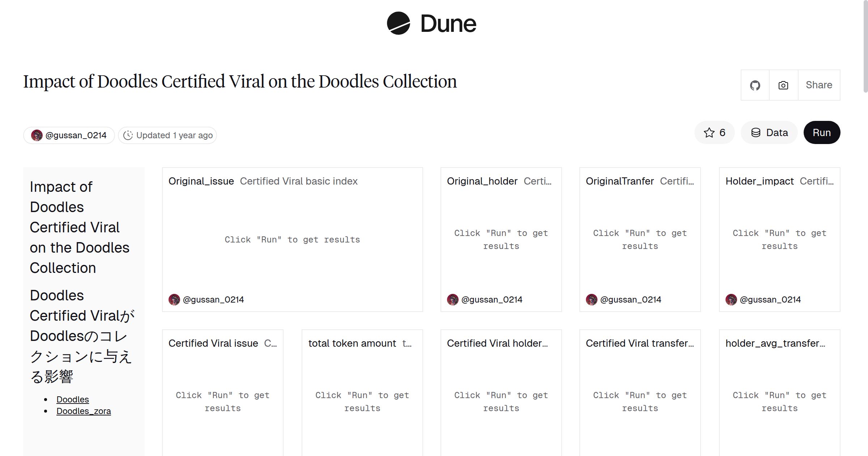
Task: Open the Data panel
Action: click(769, 132)
